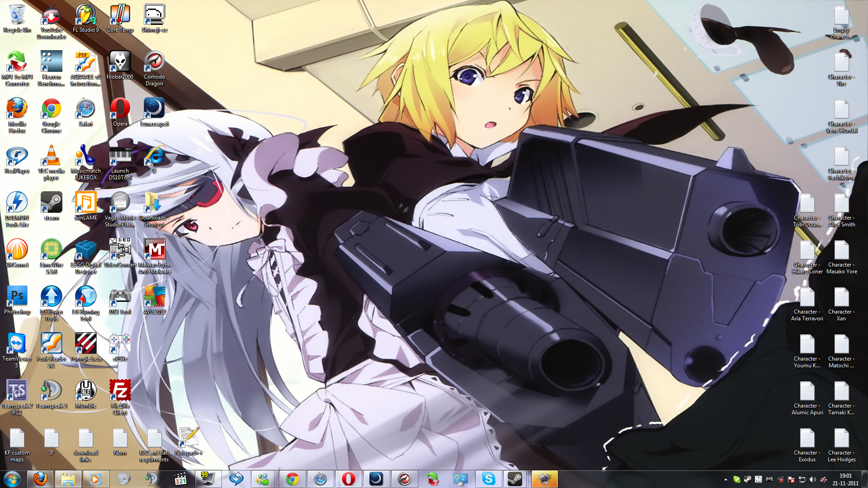Select the Steam desktop icon
The height and width of the screenshot is (488, 868).
[51, 206]
